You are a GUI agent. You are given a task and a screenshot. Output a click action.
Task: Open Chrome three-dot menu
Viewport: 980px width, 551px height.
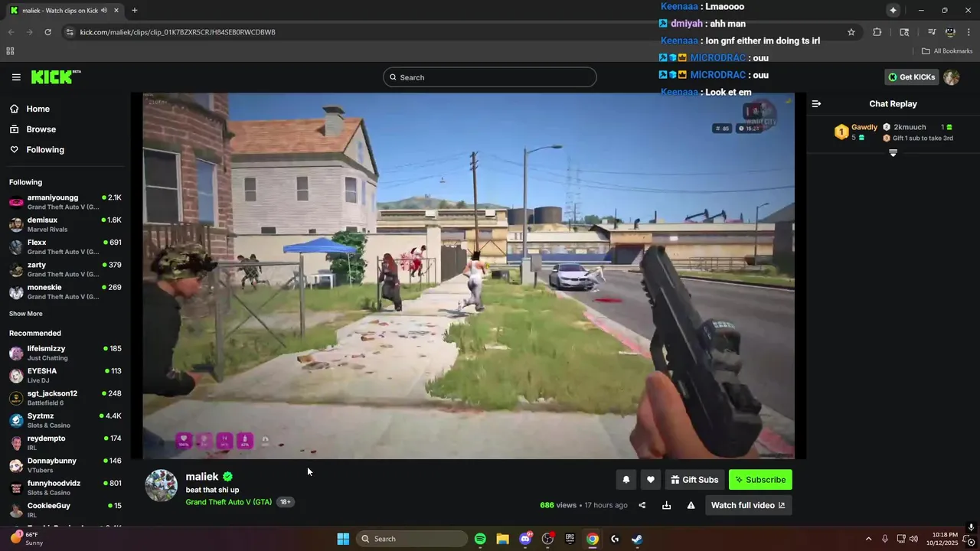(969, 32)
